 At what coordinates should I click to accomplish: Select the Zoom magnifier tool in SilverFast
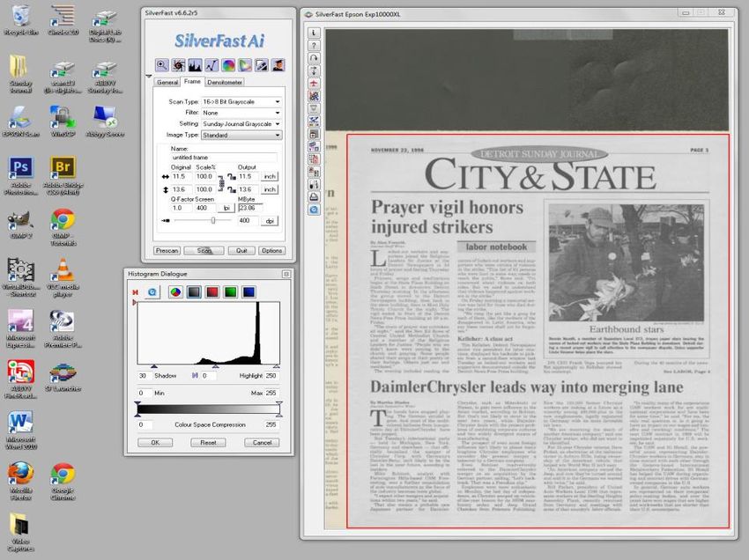click(162, 65)
